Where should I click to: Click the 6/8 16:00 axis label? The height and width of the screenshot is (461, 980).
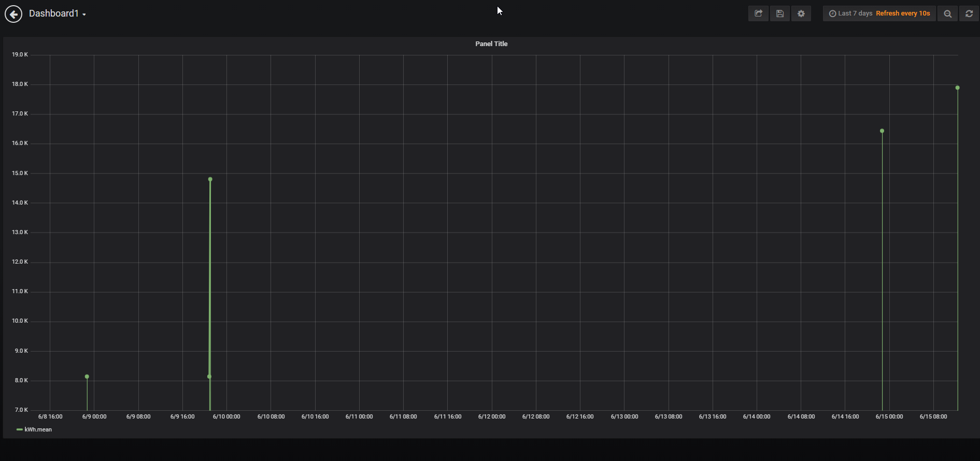[50, 416]
